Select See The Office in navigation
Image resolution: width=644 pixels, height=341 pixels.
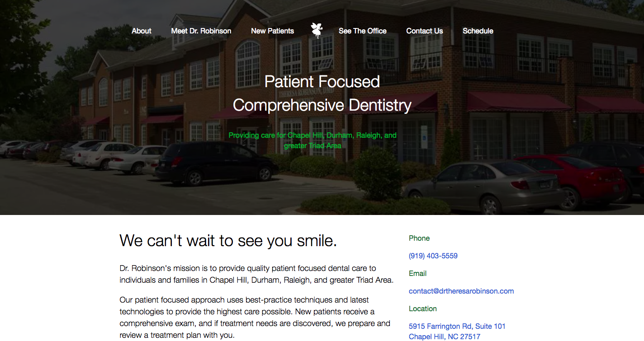[x=363, y=31]
